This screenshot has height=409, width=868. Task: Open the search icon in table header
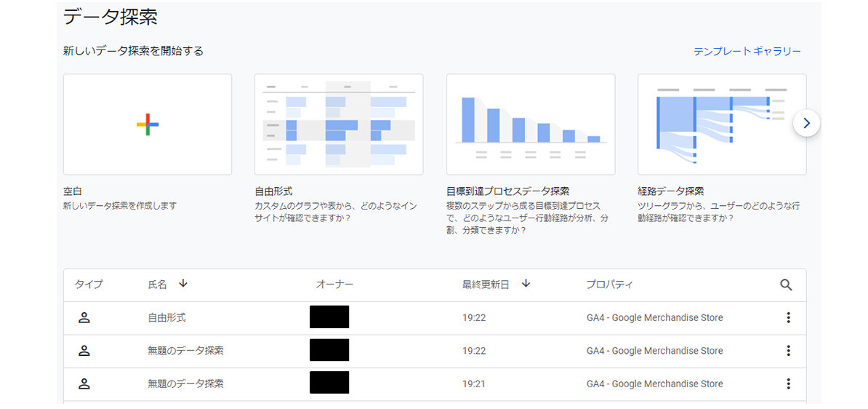coord(786,285)
